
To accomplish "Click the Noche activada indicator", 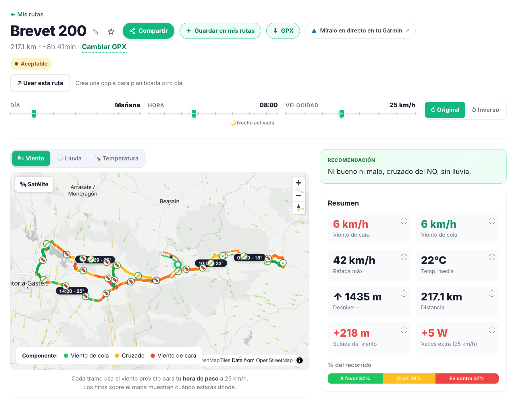I will click(x=252, y=123).
